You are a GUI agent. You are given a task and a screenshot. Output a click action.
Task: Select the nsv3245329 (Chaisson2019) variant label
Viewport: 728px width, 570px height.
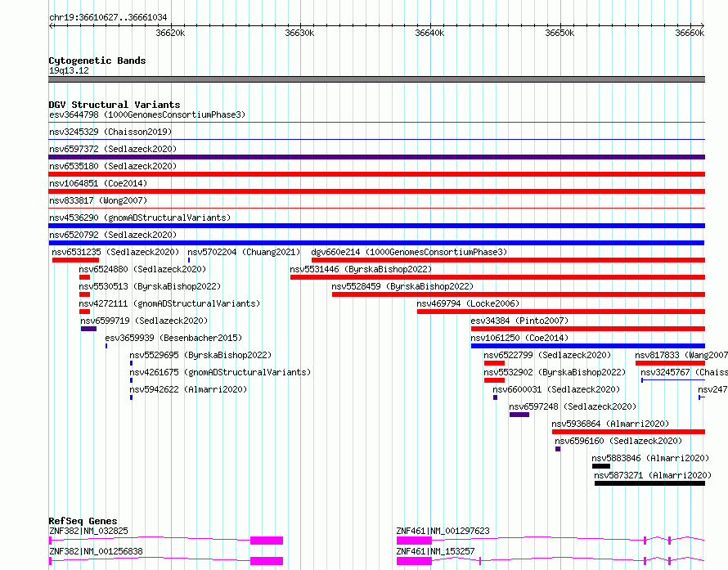tap(110, 132)
